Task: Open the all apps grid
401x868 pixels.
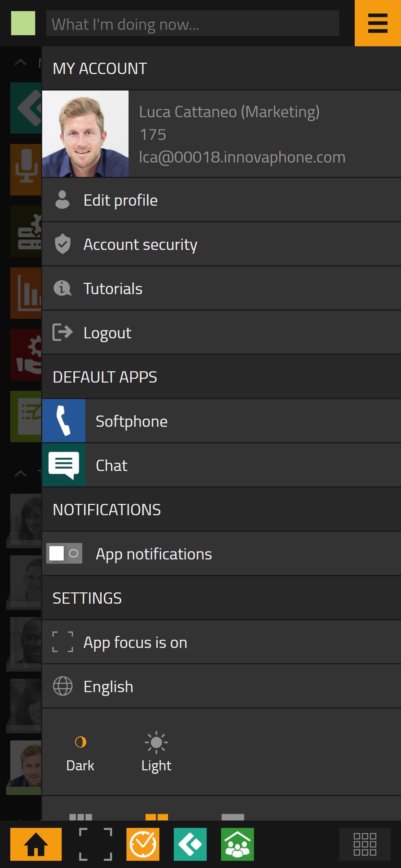Action: [x=365, y=844]
